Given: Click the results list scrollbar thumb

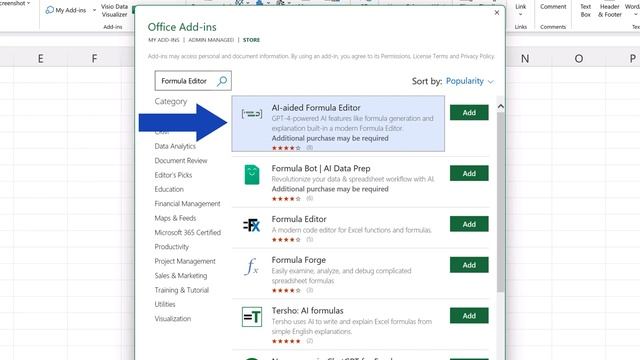Looking at the screenshot, I should (x=500, y=202).
